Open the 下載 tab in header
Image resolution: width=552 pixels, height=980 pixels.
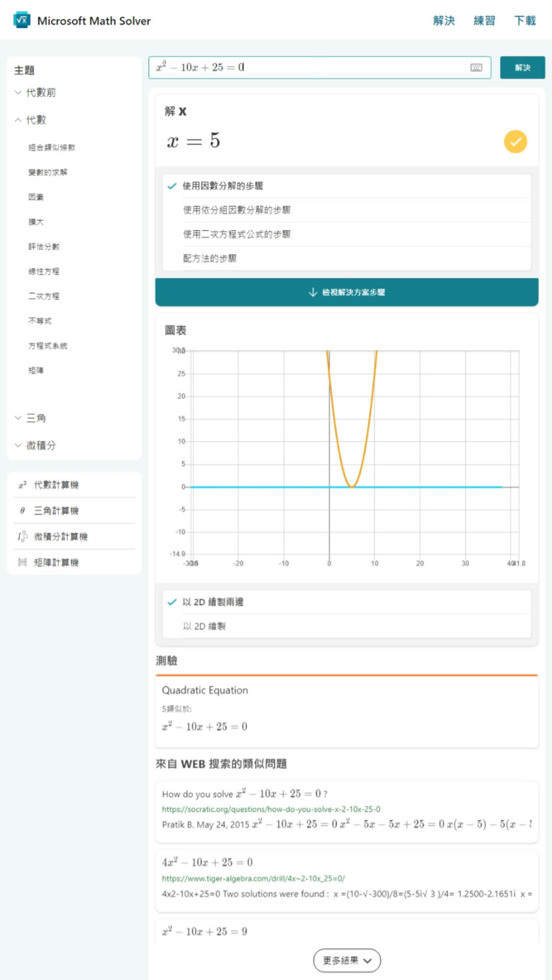pos(525,21)
